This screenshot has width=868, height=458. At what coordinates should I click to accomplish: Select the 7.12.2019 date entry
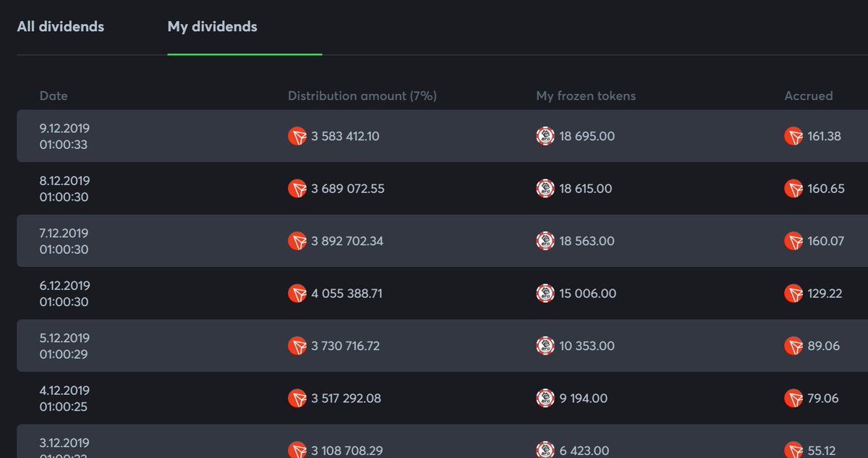coord(64,241)
